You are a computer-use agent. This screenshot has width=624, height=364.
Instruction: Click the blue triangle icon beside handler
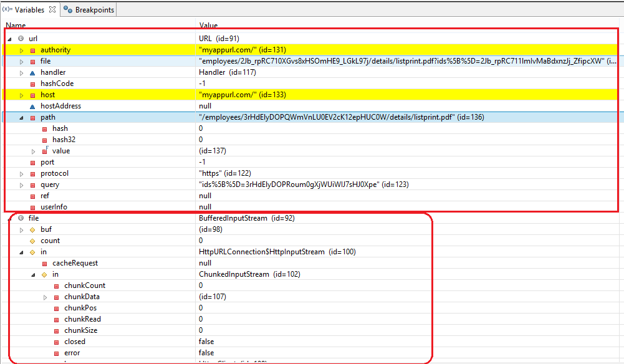point(32,72)
